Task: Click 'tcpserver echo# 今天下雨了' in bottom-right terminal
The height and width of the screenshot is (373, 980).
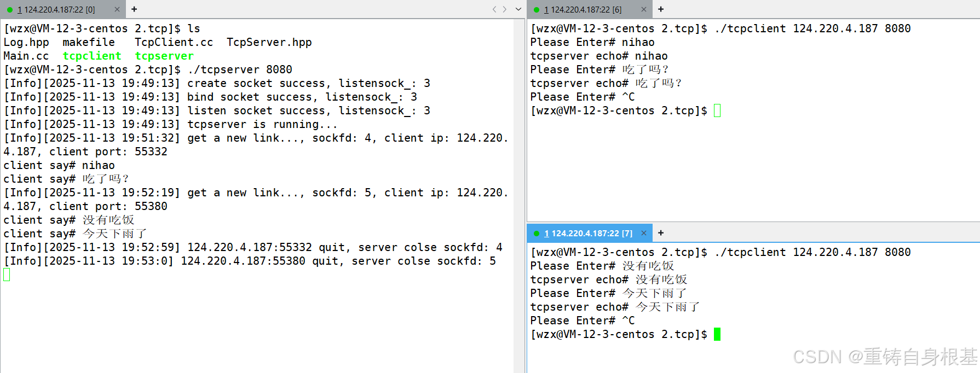Action: pyautogui.click(x=615, y=307)
